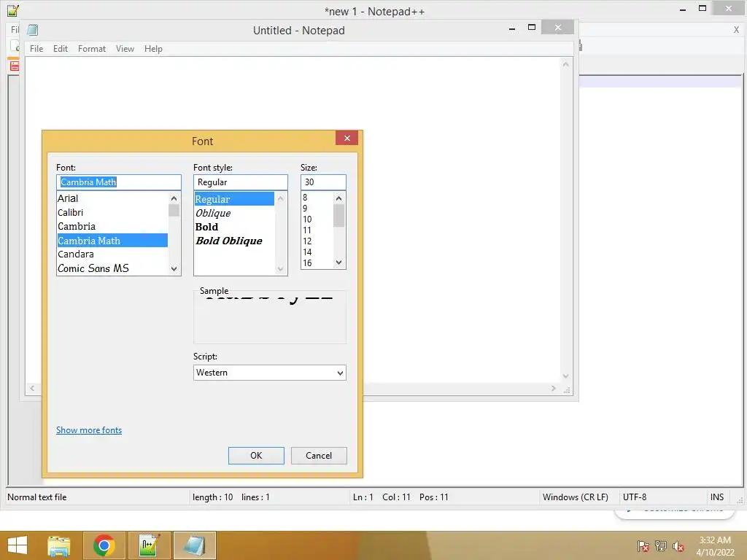Click Cancel in the Font dialog
The image size is (747, 560).
pos(319,456)
